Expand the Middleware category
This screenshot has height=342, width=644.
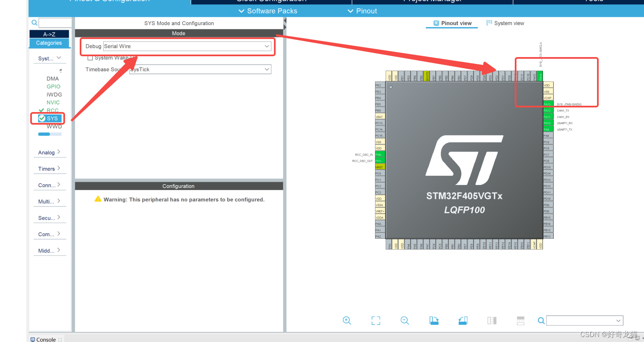(x=50, y=251)
